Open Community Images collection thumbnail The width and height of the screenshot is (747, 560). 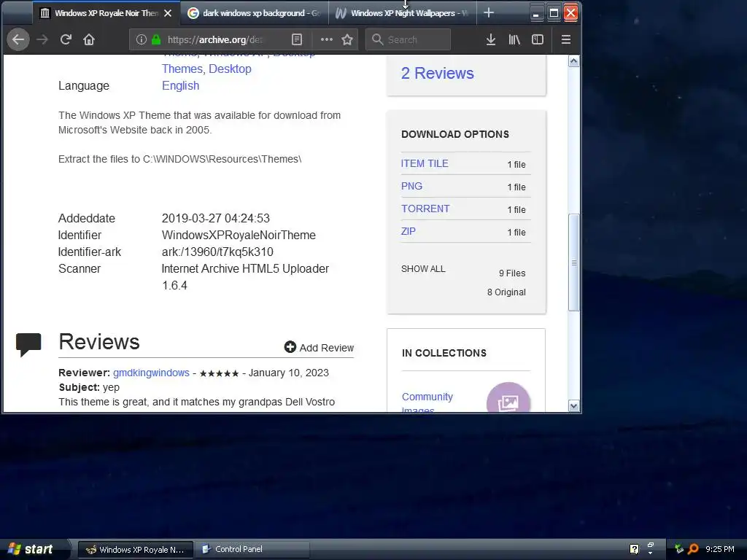tap(508, 397)
